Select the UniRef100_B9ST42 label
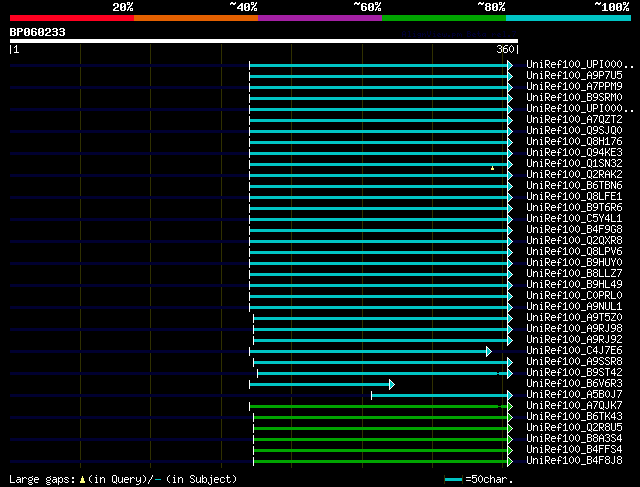This screenshot has height=487, width=640. (x=574, y=373)
